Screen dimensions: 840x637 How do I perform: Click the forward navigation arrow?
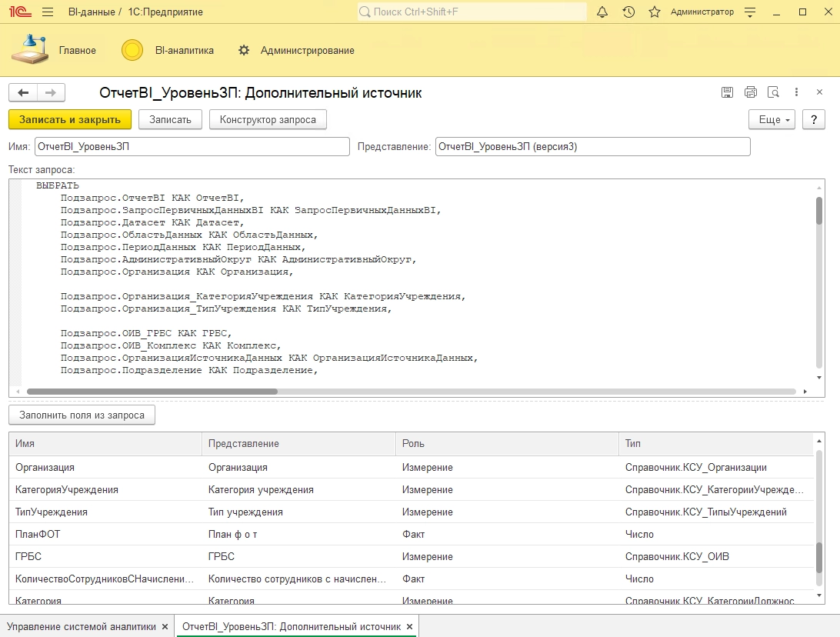point(51,92)
